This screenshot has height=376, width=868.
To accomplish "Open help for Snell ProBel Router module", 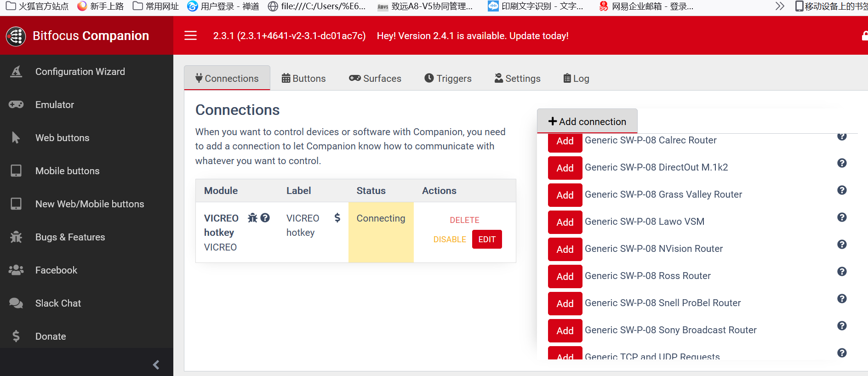I will [x=842, y=299].
